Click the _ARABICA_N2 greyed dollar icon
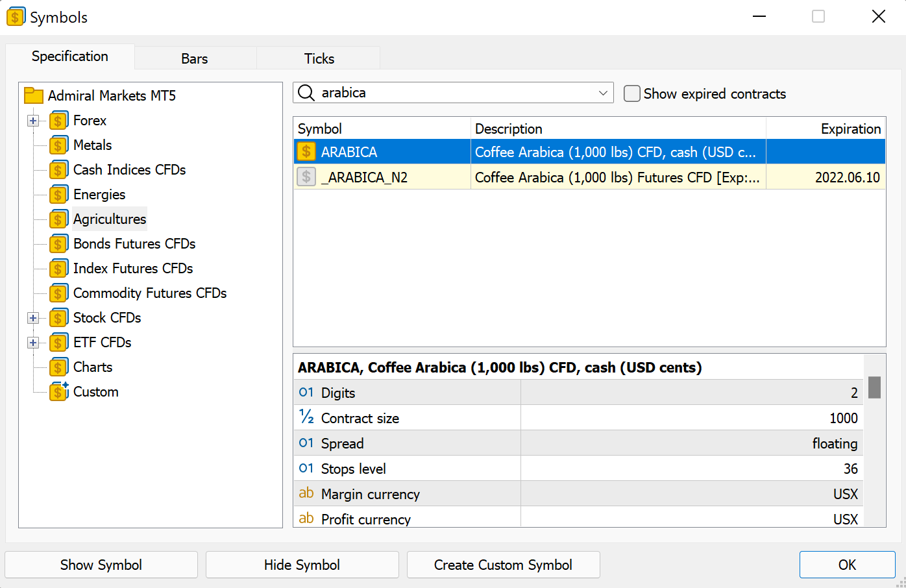Viewport: 906px width, 588px height. tap(306, 177)
